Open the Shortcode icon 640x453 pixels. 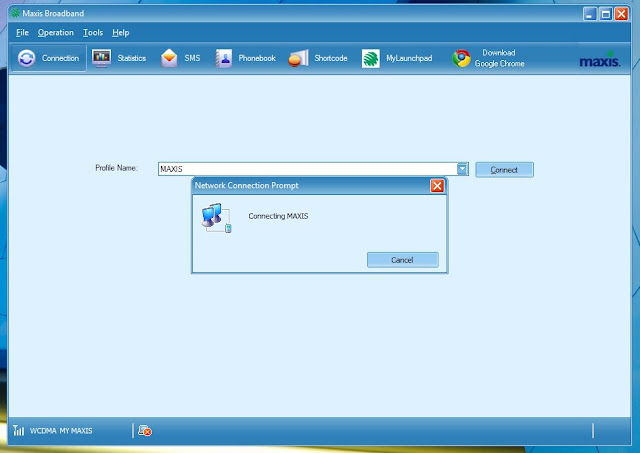pos(298,58)
